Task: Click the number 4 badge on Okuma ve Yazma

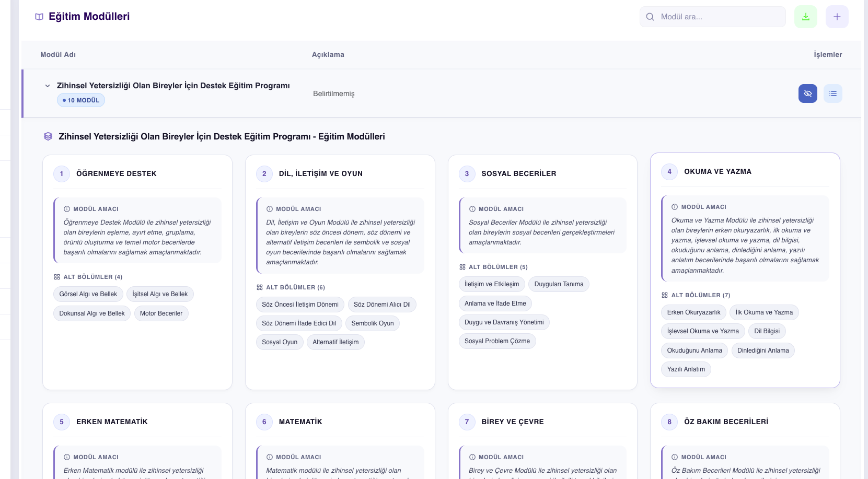Action: [669, 171]
